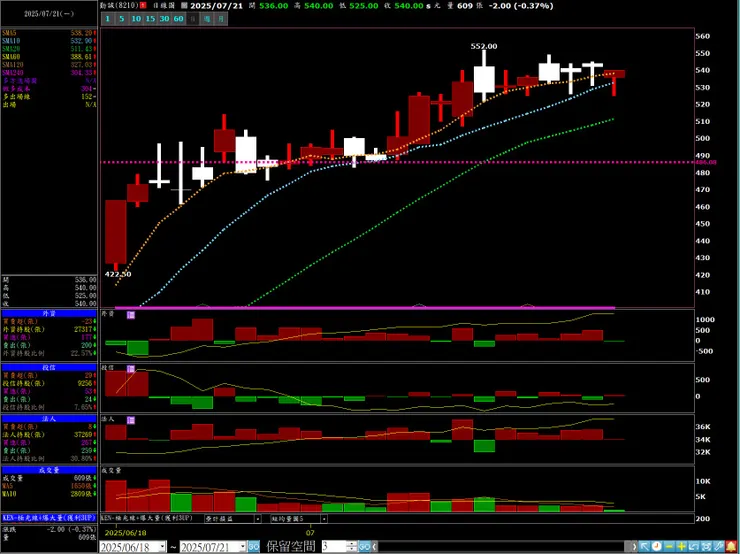Click the orange clock icon
Image resolution: width=740 pixels, height=554 pixels.
coord(656,547)
